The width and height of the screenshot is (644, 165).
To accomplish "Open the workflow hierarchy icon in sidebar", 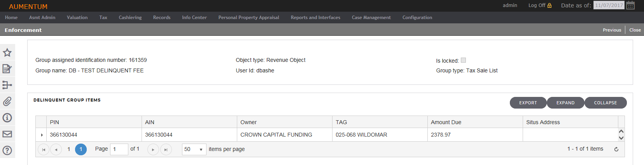I will pyautogui.click(x=7, y=85).
